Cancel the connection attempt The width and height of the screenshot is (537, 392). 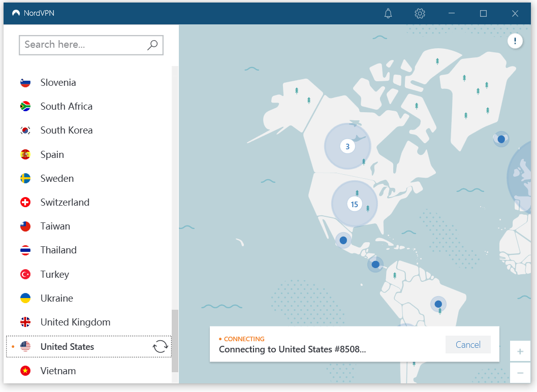click(468, 344)
